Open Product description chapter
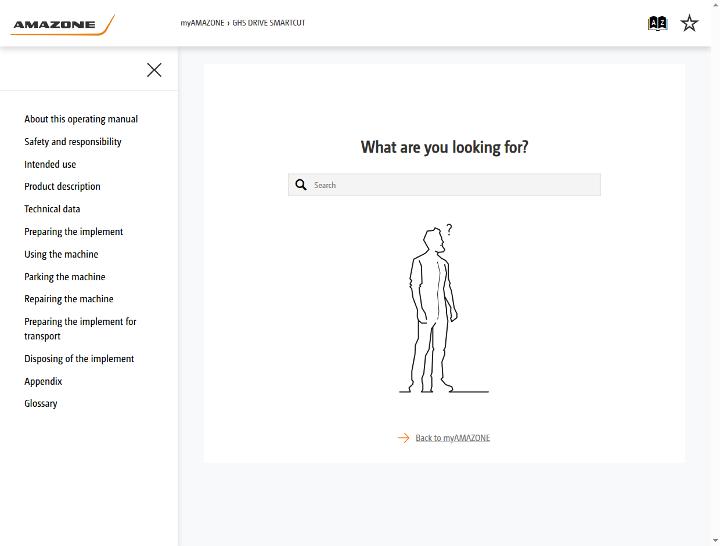The width and height of the screenshot is (720, 546). pyautogui.click(x=62, y=186)
